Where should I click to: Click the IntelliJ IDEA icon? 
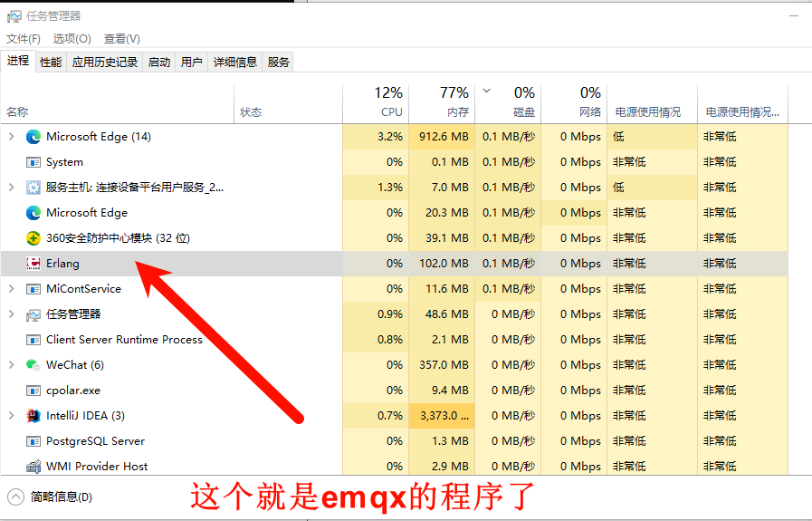33,416
